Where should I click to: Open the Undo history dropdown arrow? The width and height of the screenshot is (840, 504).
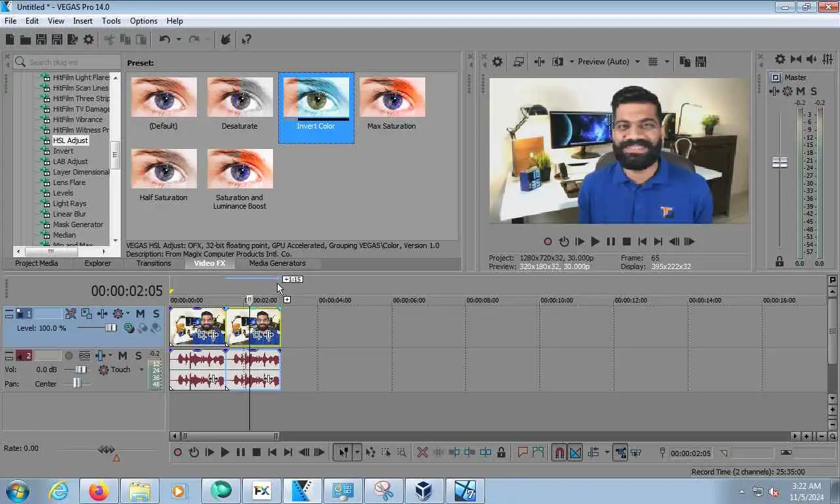coord(178,40)
